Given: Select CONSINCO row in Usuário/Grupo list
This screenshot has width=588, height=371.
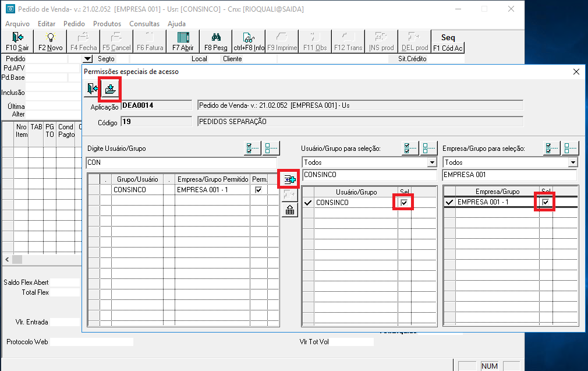Looking at the screenshot, I should click(356, 203).
